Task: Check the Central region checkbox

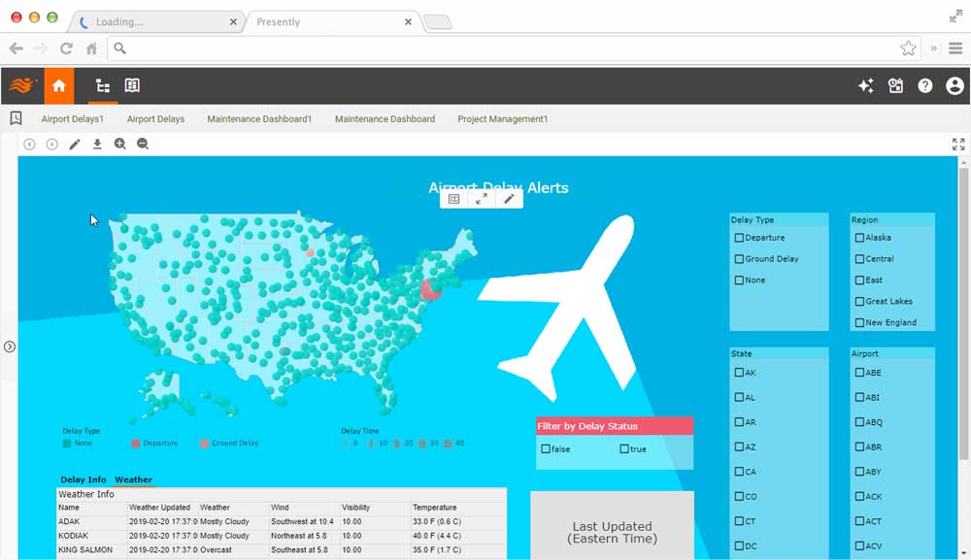Action: coord(859,259)
